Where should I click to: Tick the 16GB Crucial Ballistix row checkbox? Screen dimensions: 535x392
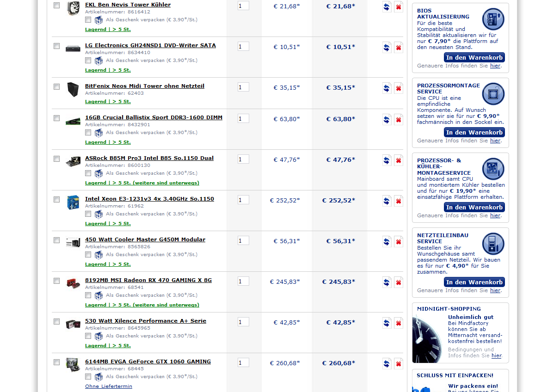pyautogui.click(x=56, y=118)
